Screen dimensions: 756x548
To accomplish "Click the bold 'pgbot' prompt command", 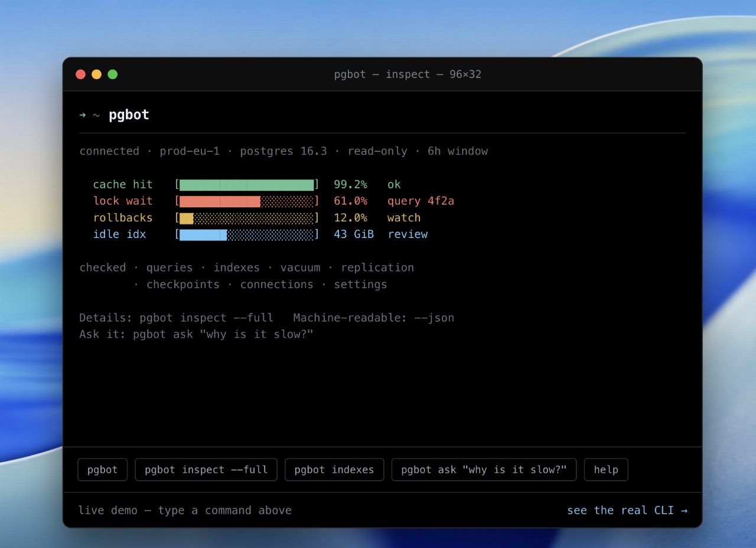I will tap(129, 115).
